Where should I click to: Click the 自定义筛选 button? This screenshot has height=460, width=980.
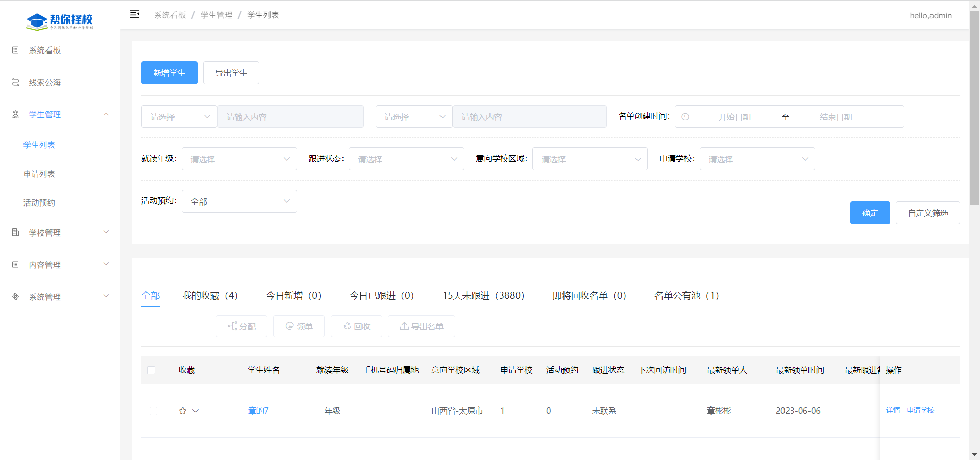click(x=928, y=213)
